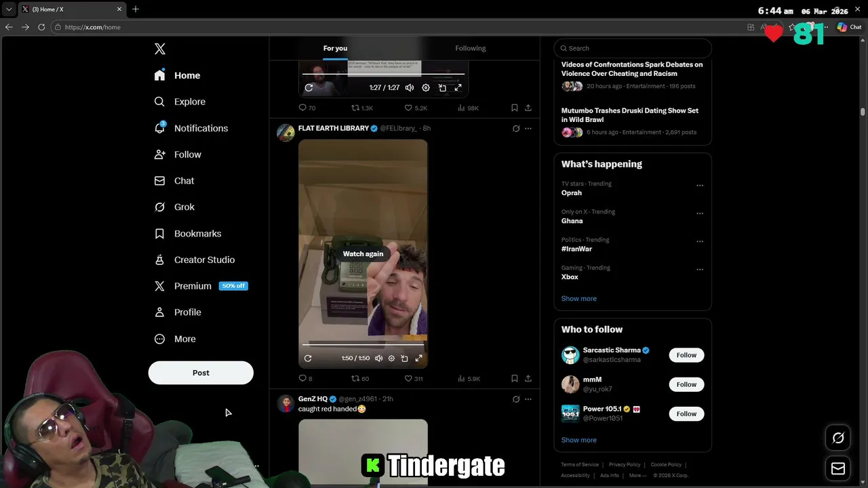Mute the 1:50 video
This screenshot has width=868, height=488.
click(378, 358)
